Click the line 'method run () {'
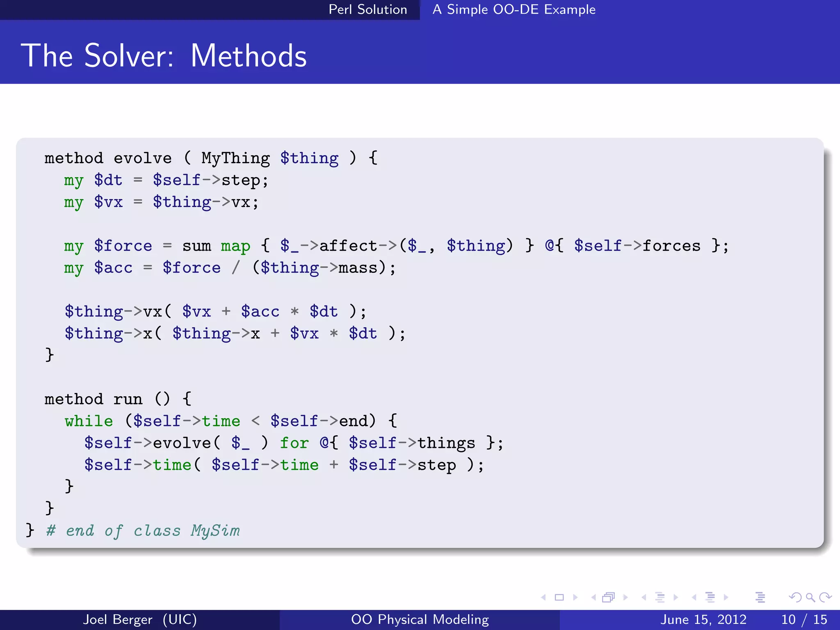Viewport: 840px width, 630px height. (x=118, y=399)
